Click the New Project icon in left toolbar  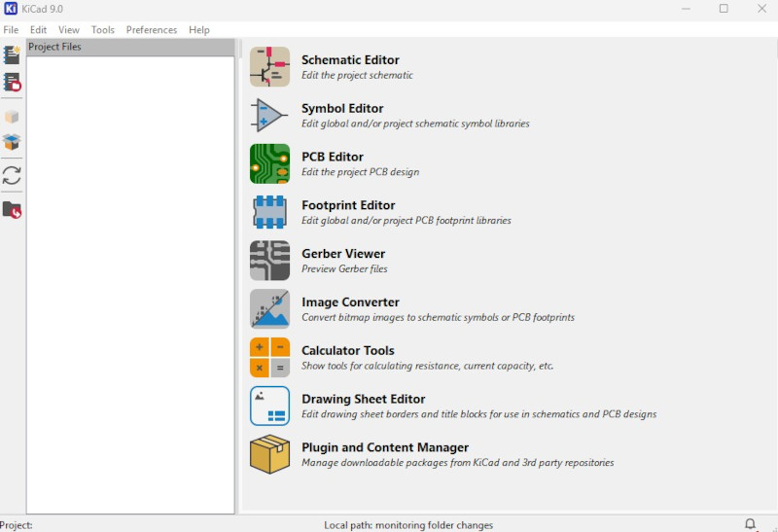[x=12, y=54]
